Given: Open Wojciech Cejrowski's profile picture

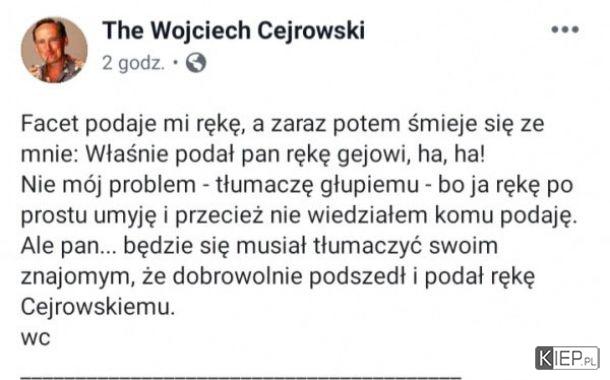Looking at the screenshot, I should (x=54, y=50).
